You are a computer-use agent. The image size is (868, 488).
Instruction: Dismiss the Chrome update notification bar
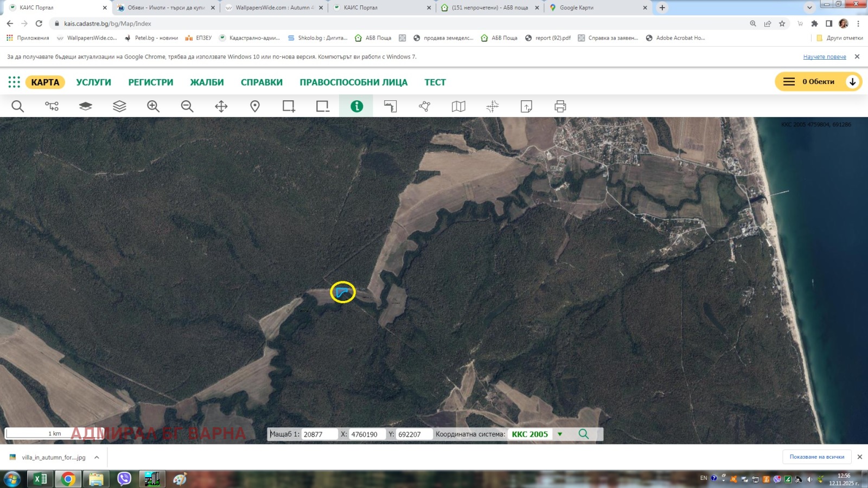click(857, 56)
